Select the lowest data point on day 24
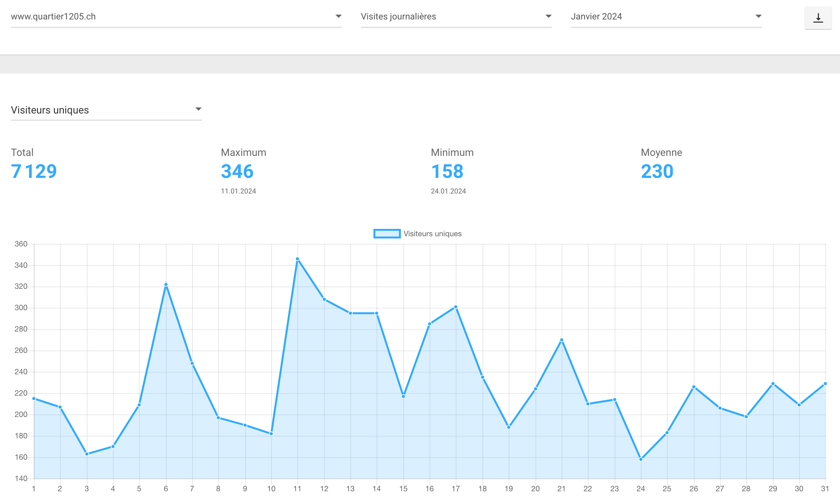 [x=641, y=459]
